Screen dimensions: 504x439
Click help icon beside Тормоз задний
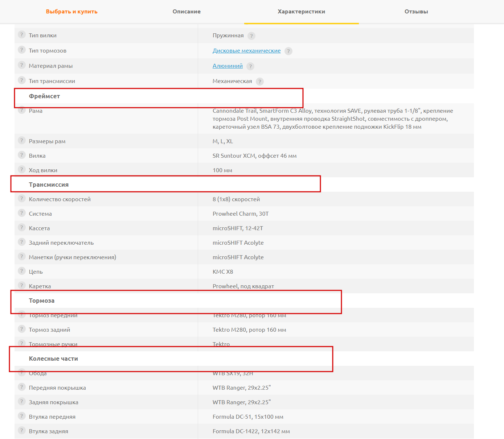tap(22, 329)
